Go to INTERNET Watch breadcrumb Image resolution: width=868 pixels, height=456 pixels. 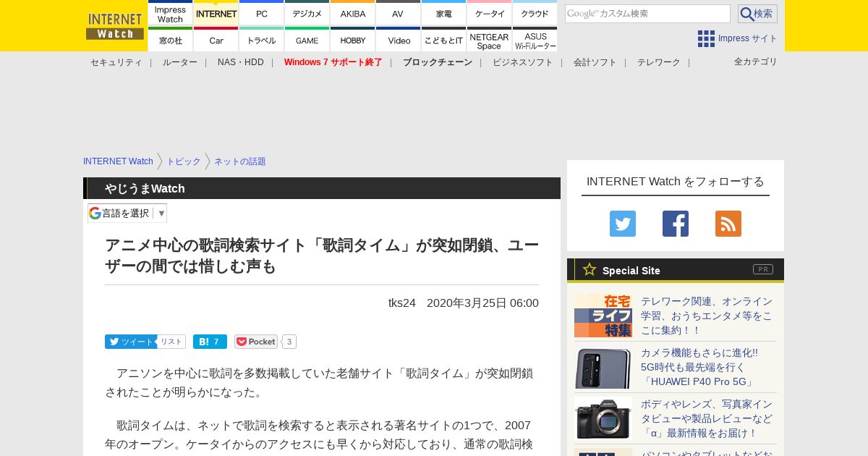tap(118, 161)
